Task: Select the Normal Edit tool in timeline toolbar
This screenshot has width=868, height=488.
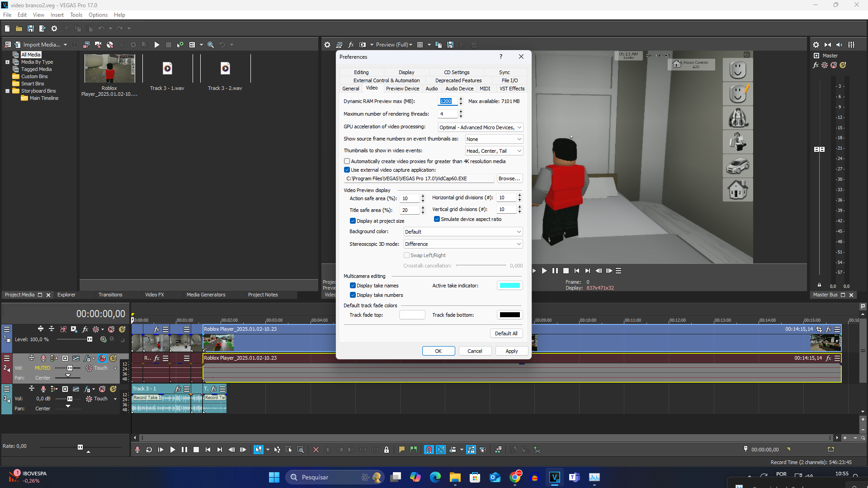Action: (258, 450)
